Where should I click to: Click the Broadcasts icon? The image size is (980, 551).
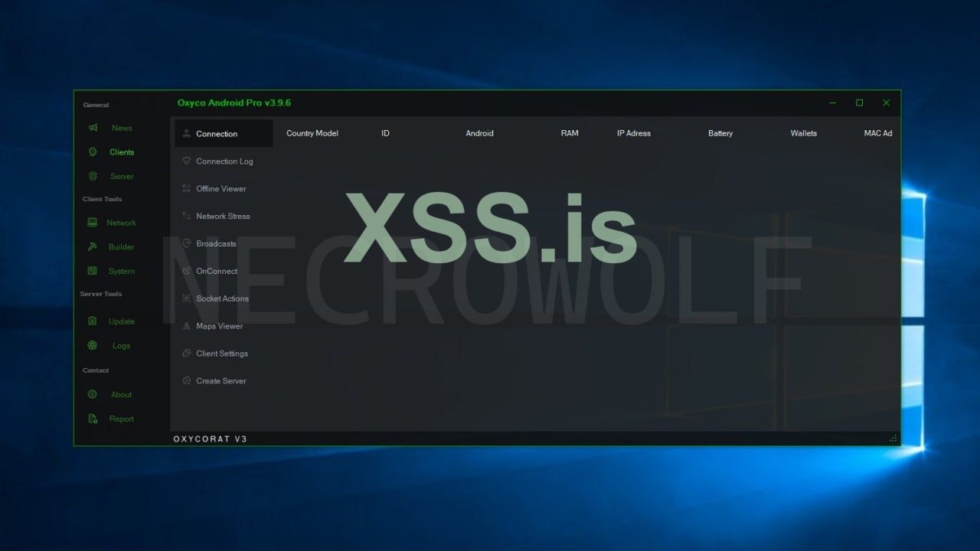(x=186, y=243)
